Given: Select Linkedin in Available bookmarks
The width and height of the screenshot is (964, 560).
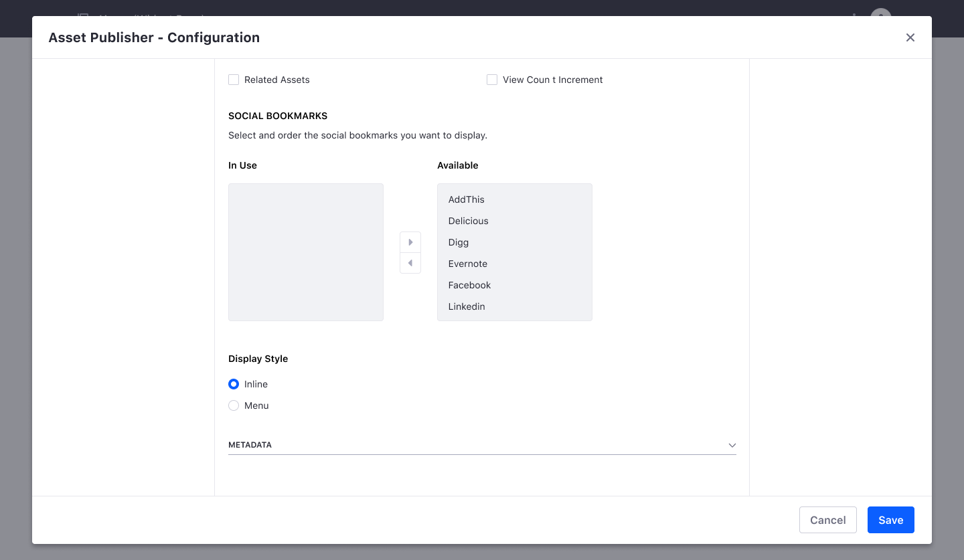Looking at the screenshot, I should pos(467,306).
